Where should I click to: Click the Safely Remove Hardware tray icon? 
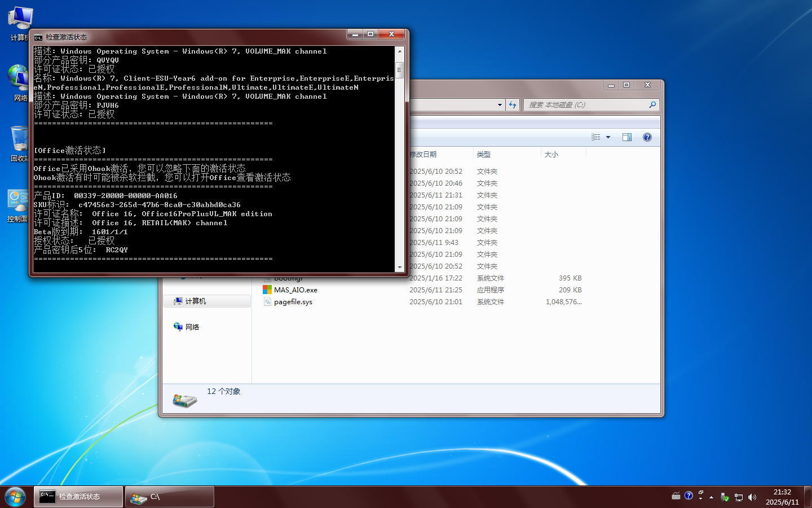coord(725,497)
